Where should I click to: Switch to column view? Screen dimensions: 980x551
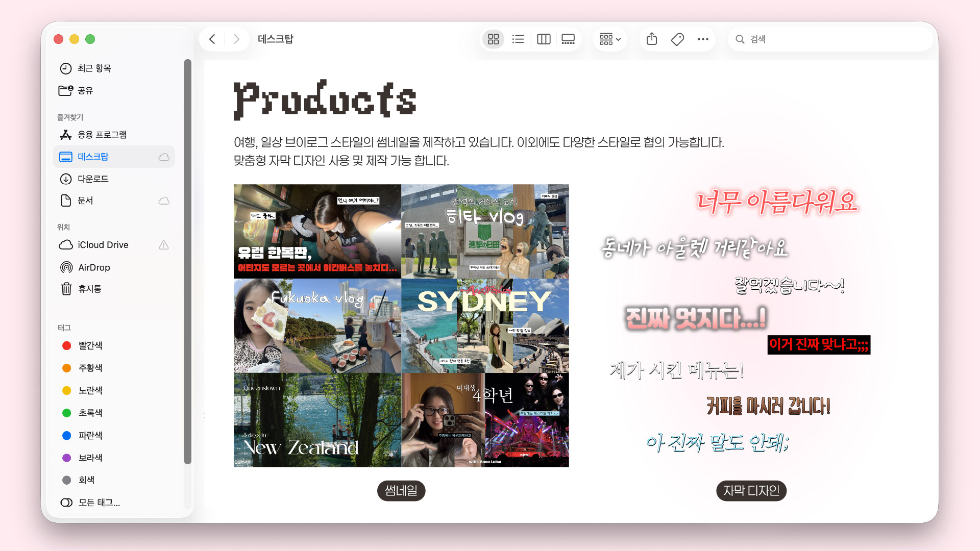click(544, 39)
